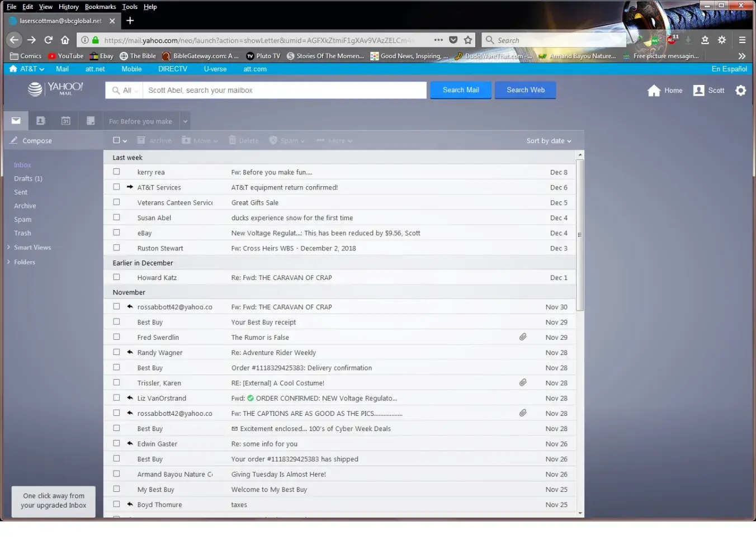
Task: Tick the Susan Abel message checkbox
Action: pos(116,217)
